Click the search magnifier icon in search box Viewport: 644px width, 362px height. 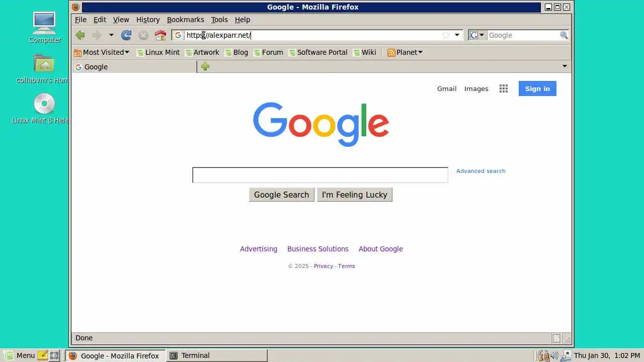click(564, 35)
